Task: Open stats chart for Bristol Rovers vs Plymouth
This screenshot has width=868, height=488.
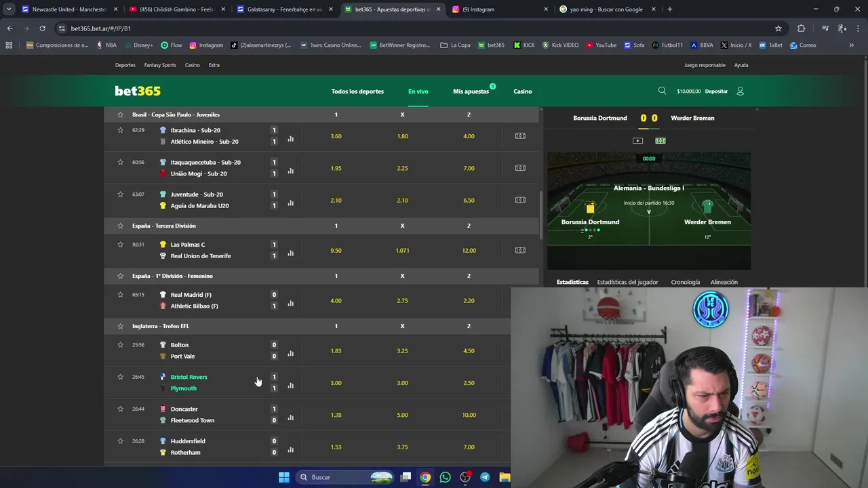Action: pyautogui.click(x=290, y=385)
